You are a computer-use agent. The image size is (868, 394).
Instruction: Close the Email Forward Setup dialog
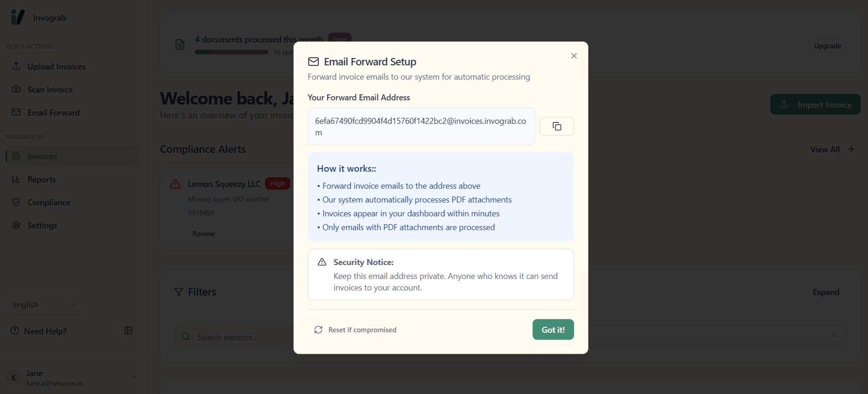point(574,56)
